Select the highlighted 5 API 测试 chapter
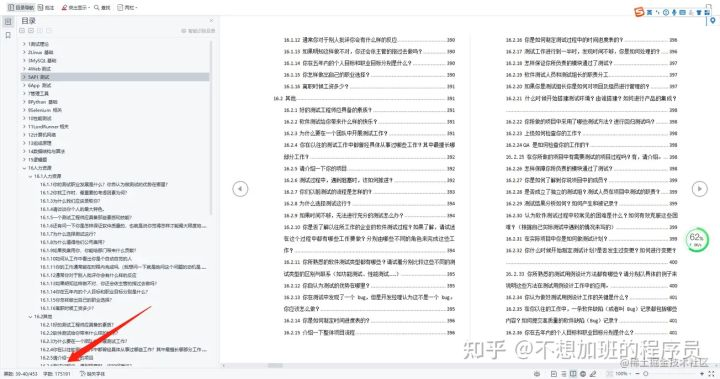720x379 pixels. click(x=114, y=77)
